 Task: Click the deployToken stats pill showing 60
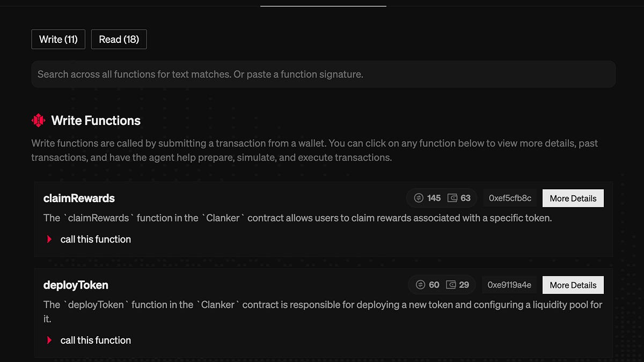[x=441, y=285]
